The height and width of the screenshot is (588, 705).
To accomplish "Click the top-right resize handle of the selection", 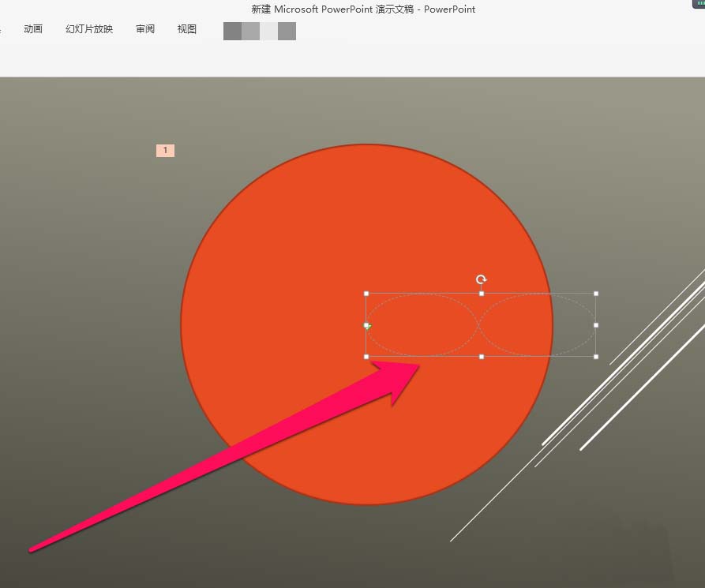I will pyautogui.click(x=596, y=294).
